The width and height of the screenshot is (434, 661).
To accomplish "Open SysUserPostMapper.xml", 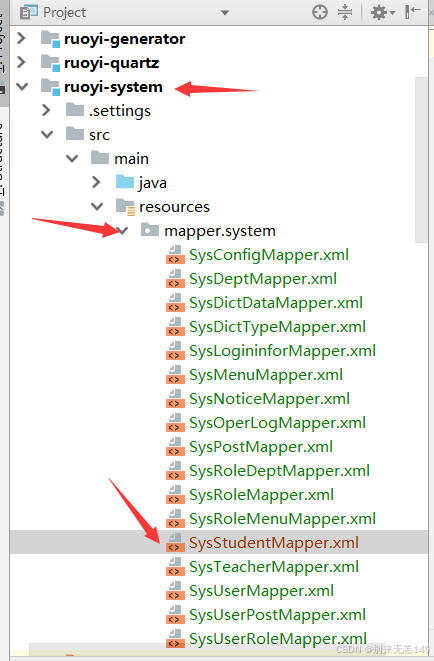I will pyautogui.click(x=277, y=615).
